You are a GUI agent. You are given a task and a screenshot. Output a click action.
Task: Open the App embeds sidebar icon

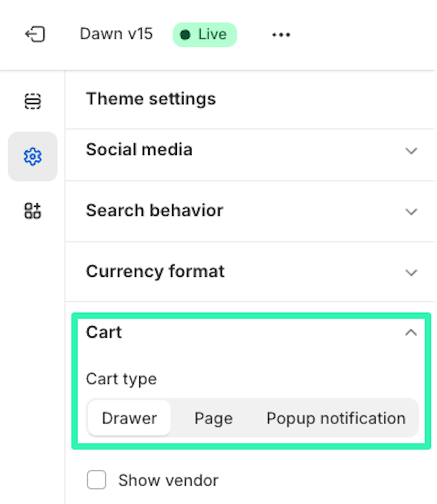(33, 211)
